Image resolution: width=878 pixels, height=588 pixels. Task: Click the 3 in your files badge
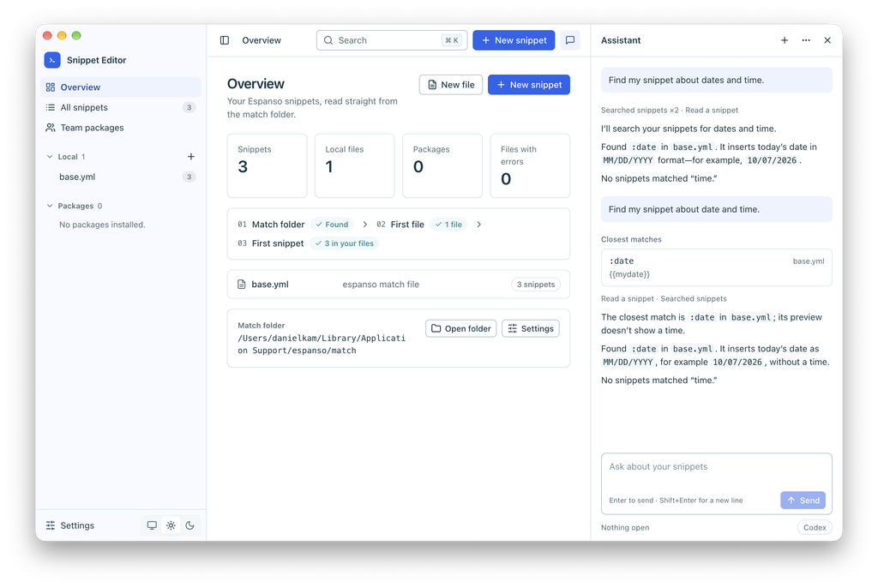pyautogui.click(x=344, y=243)
